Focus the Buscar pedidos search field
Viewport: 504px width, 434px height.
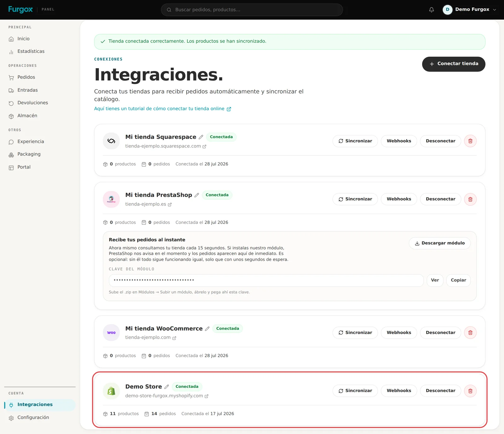tap(252, 10)
